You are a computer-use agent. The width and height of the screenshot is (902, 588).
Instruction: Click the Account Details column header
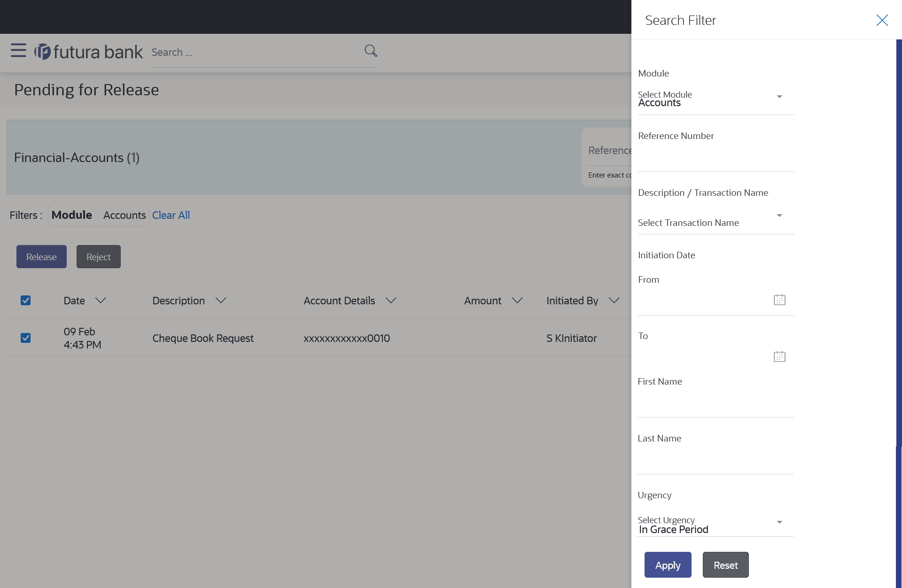(339, 301)
